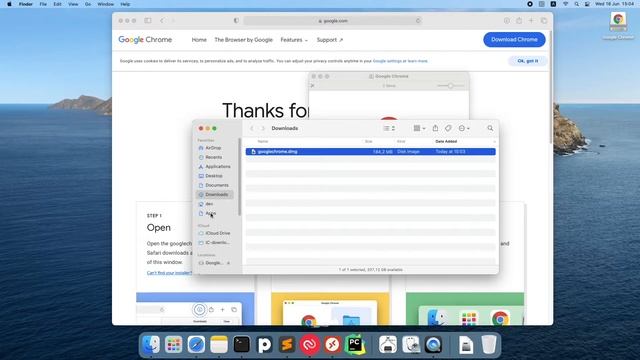This screenshot has width=640, height=360.
Task: Open Microsoft Remote Desktop in Dock
Action: [x=332, y=345]
